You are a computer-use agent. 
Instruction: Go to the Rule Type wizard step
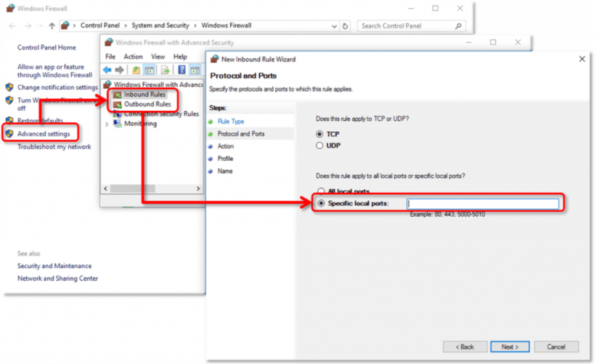[x=231, y=121]
